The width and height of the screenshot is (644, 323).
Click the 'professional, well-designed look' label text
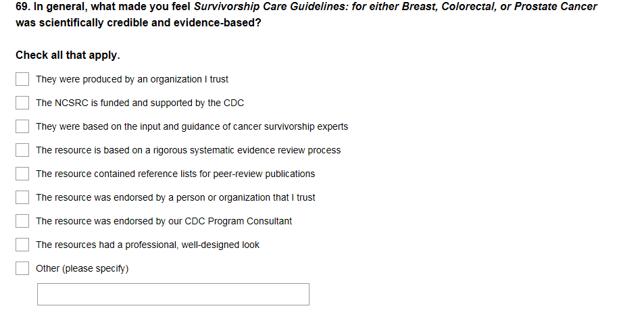[147, 245]
